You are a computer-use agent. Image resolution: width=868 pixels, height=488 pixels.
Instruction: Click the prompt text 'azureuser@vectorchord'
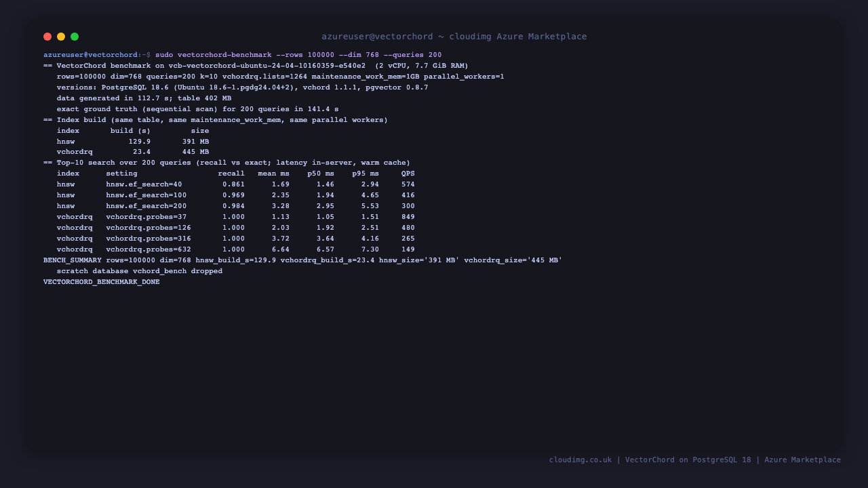point(90,55)
